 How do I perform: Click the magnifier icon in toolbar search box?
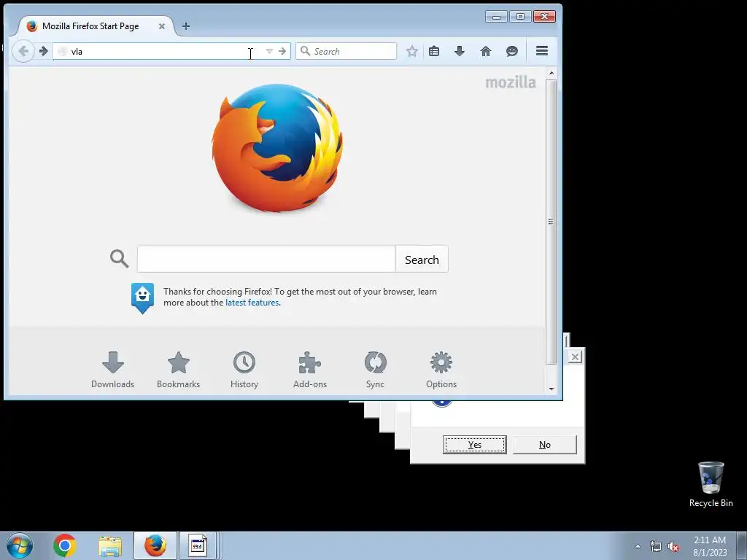(x=305, y=51)
